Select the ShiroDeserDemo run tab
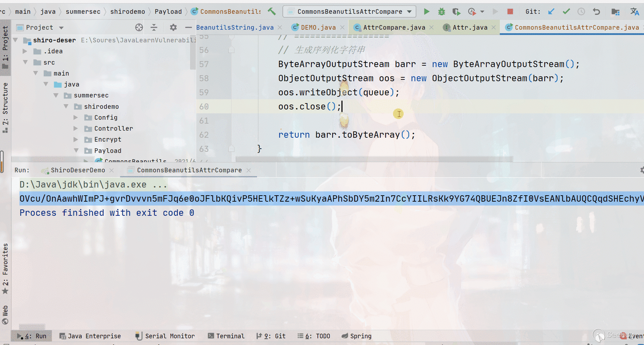Viewport: 644px width, 345px height. (78, 170)
